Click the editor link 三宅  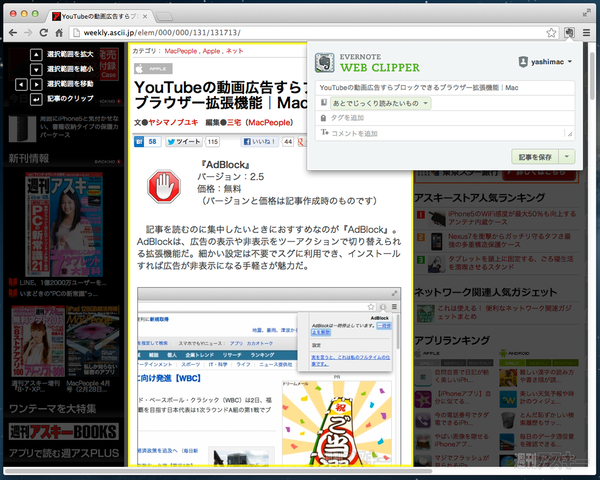click(x=234, y=122)
